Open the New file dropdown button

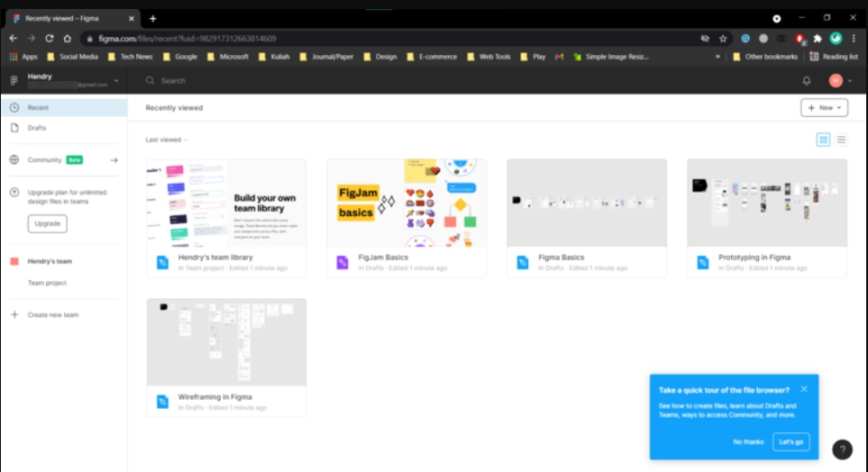click(824, 108)
